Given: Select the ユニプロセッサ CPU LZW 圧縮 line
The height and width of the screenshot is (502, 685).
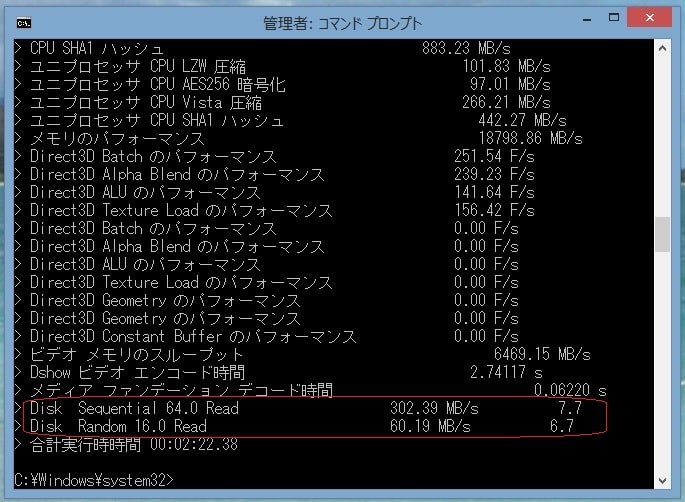Looking at the screenshot, I should [x=138, y=66].
